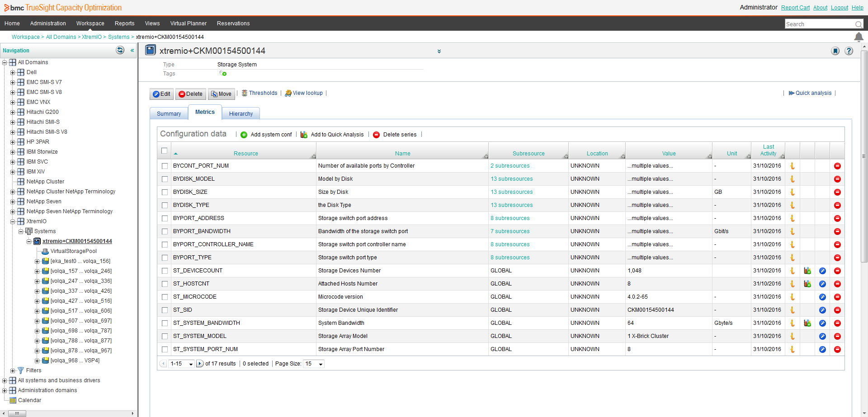Screen dimensions: 868x417
Task: Edit ST_SID value with pencil icon
Action: tap(822, 310)
